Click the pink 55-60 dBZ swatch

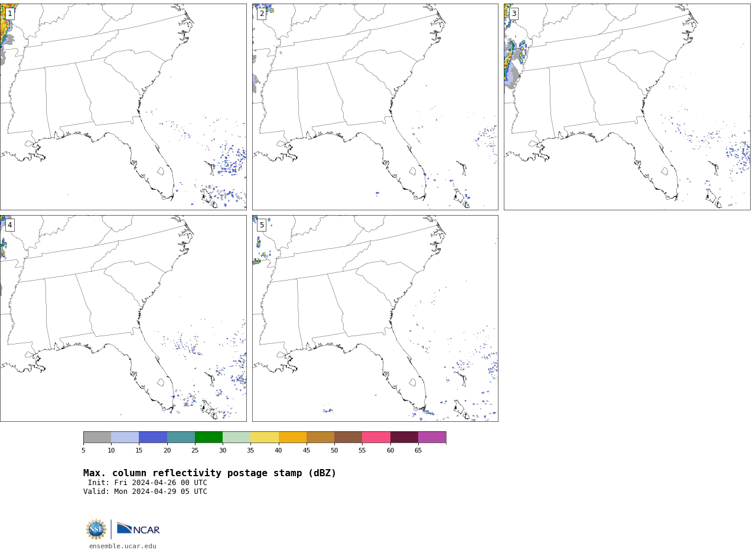click(376, 437)
